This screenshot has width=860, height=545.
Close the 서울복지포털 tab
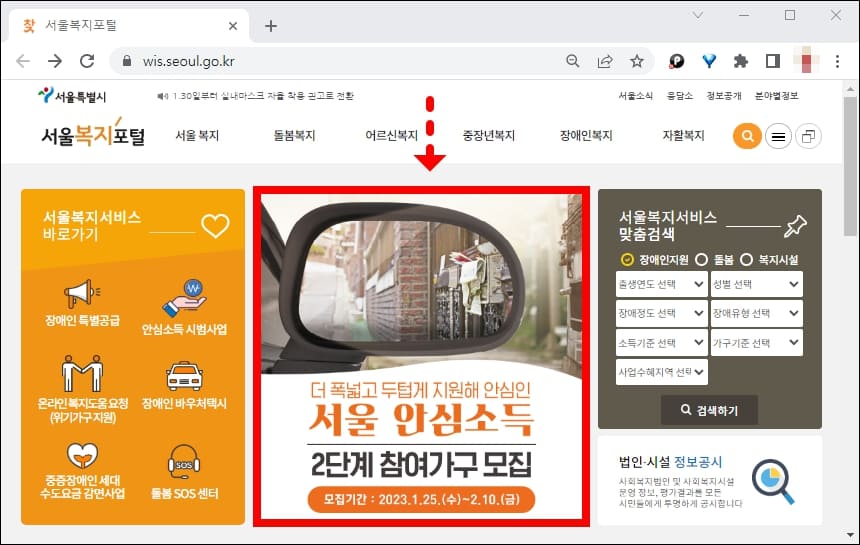click(x=233, y=26)
